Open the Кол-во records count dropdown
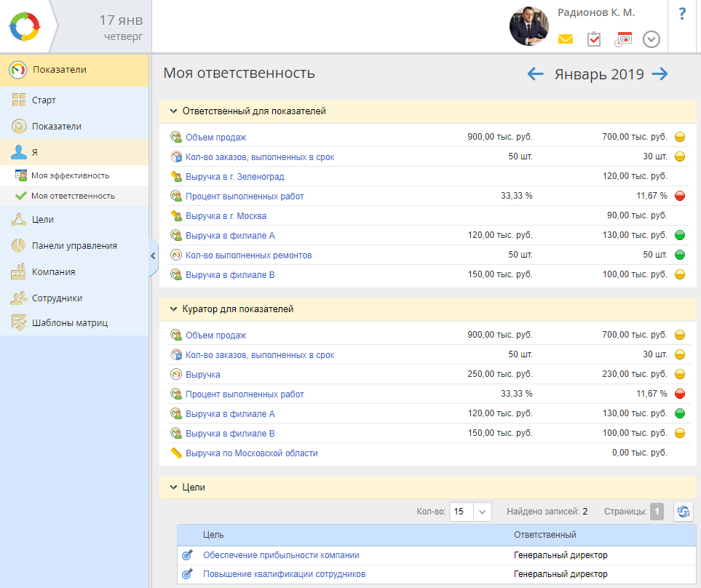 [x=483, y=512]
